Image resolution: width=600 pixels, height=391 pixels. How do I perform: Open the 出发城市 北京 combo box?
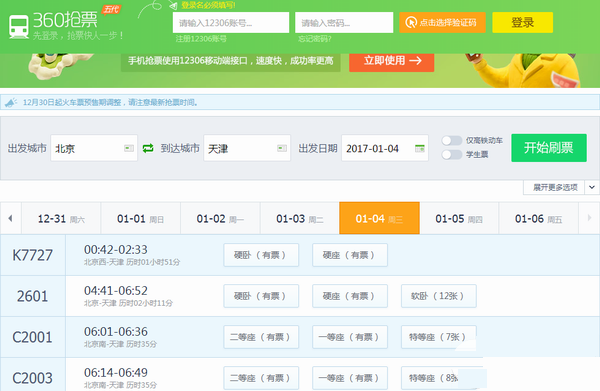(94, 148)
